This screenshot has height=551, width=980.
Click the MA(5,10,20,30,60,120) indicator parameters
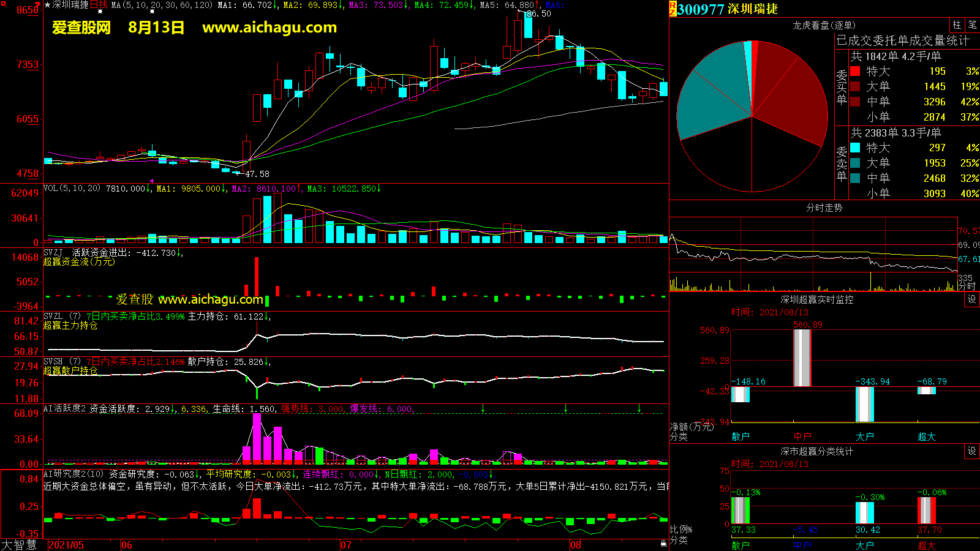(162, 5)
